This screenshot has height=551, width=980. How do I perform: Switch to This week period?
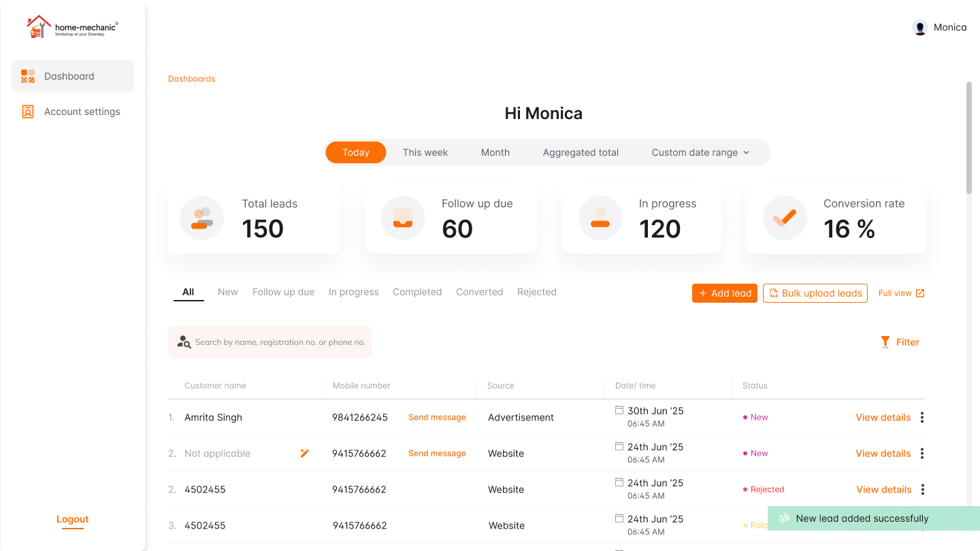pos(425,152)
